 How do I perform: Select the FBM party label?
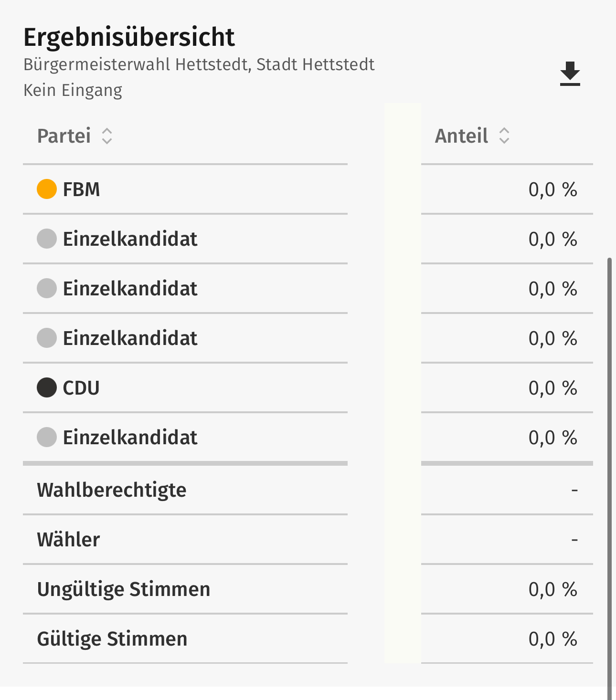(x=81, y=189)
